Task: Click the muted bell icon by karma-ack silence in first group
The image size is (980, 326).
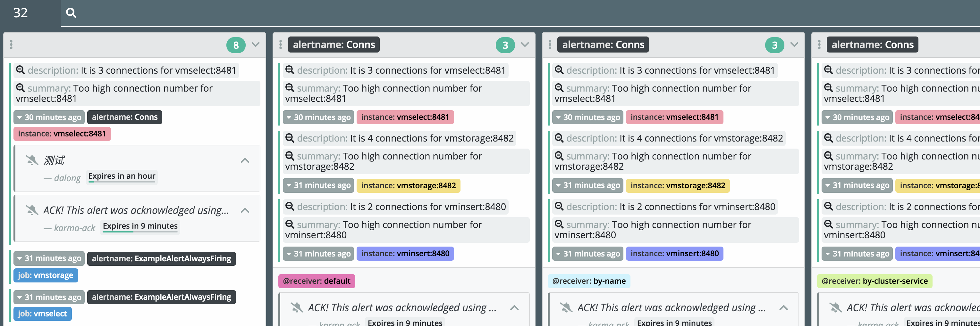Action: pyautogui.click(x=32, y=210)
